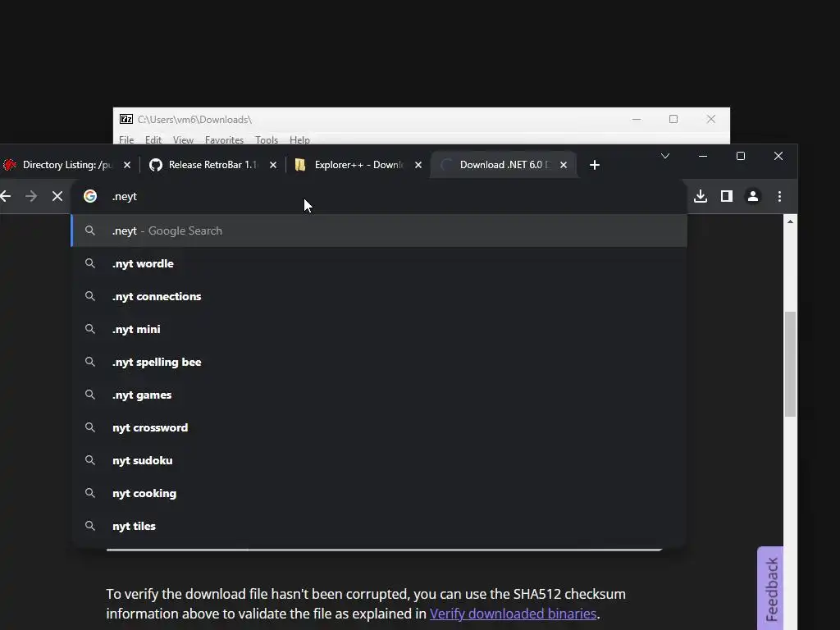Open the Feedback side button
This screenshot has width=840, height=630.
click(x=771, y=588)
